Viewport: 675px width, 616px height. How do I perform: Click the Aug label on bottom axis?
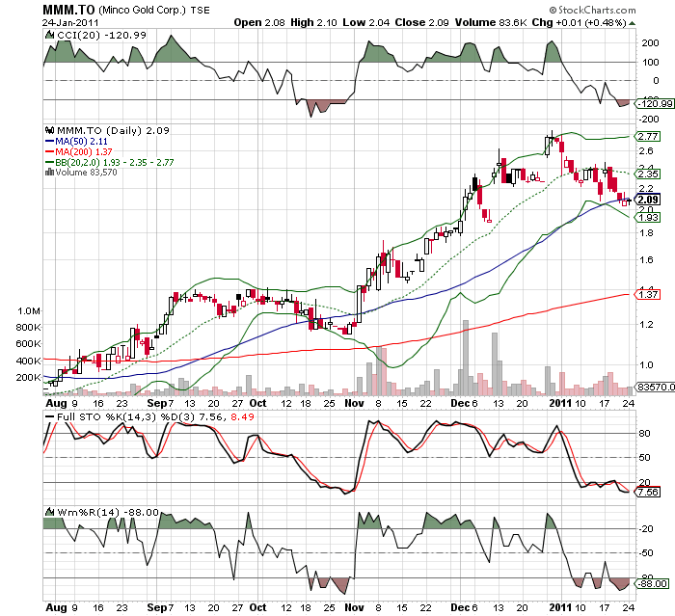56,608
